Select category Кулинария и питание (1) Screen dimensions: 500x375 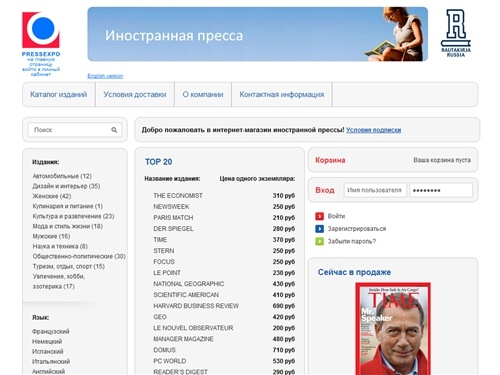point(68,206)
